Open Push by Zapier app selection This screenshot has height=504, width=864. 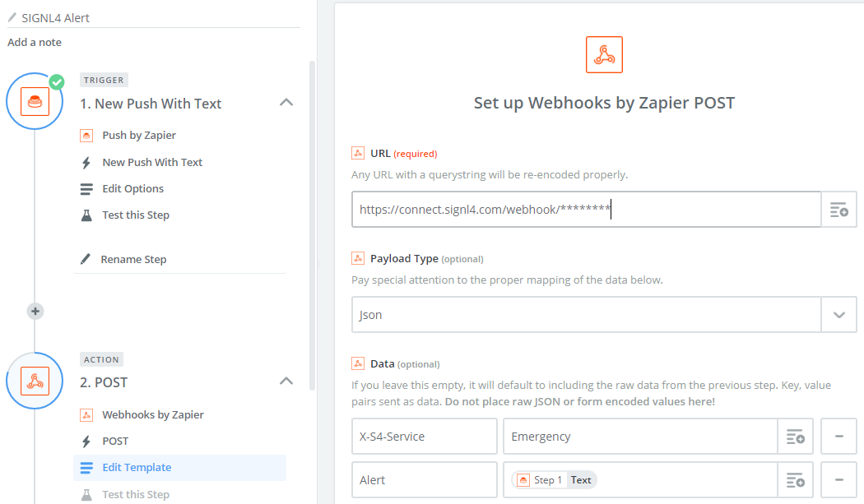pyautogui.click(x=139, y=136)
